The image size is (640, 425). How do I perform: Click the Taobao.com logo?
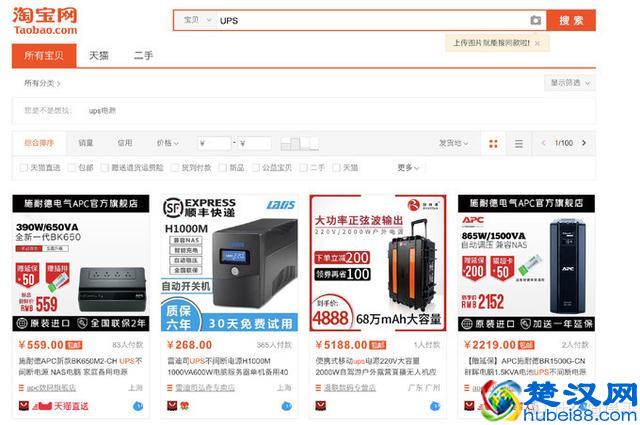tap(45, 20)
